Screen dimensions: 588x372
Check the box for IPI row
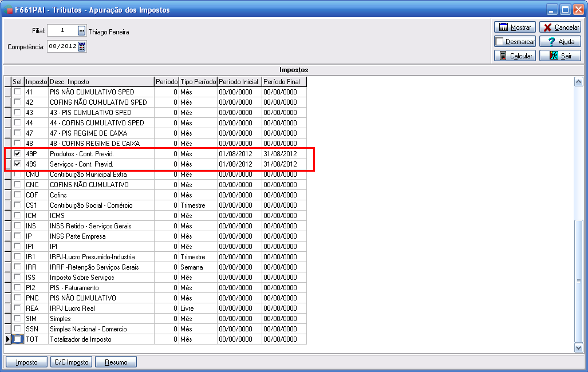tap(17, 246)
